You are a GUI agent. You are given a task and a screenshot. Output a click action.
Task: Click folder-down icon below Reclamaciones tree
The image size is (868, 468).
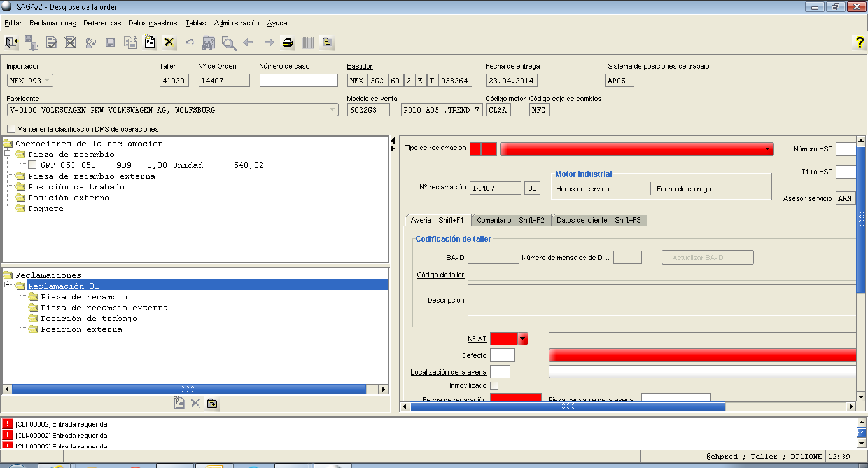213,403
